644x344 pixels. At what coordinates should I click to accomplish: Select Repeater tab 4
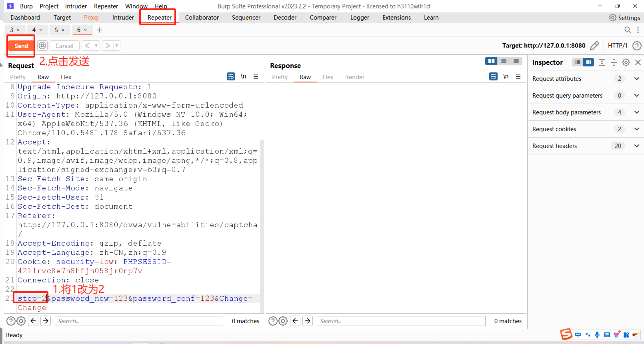pyautogui.click(x=34, y=30)
